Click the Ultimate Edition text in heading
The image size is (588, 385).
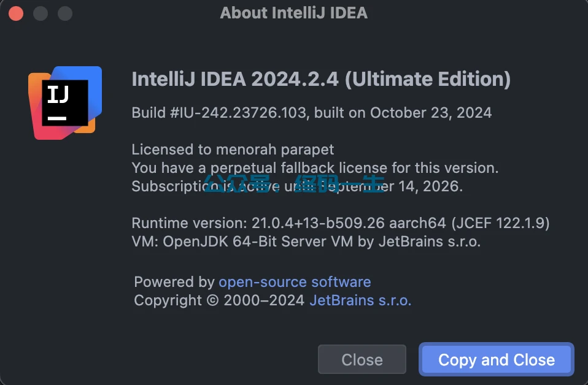point(428,79)
